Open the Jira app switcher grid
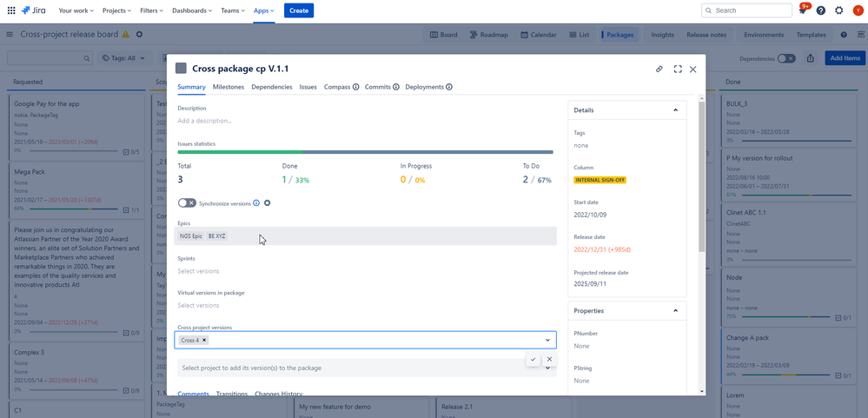868x418 pixels. click(11, 10)
